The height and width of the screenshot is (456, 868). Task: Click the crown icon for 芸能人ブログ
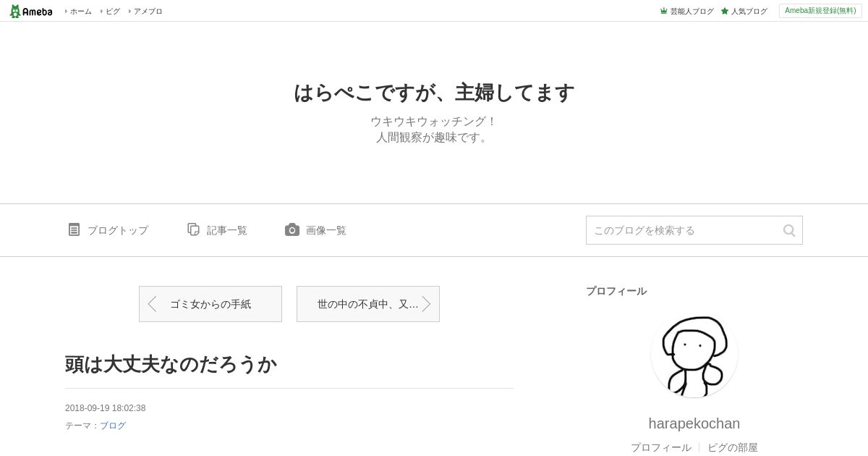(663, 11)
